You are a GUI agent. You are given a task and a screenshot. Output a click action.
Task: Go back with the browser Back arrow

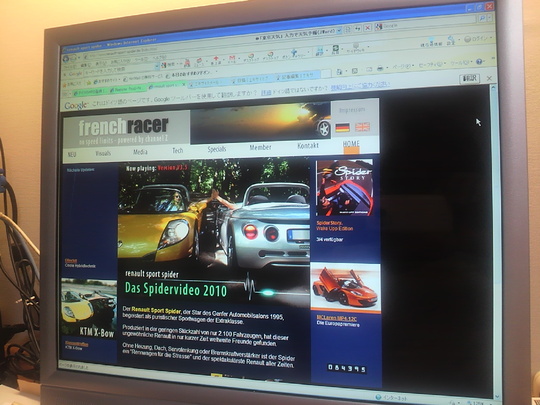click(x=65, y=59)
